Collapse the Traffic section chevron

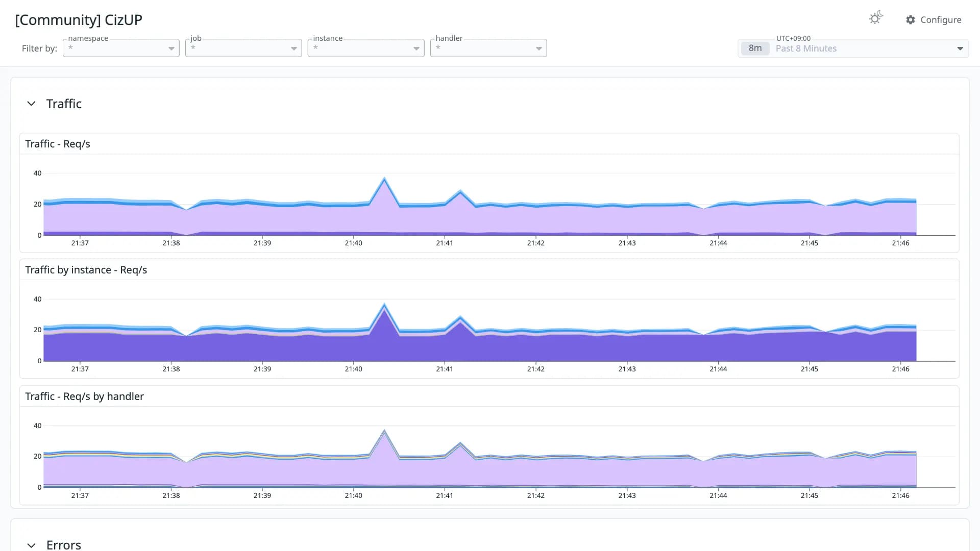[31, 104]
